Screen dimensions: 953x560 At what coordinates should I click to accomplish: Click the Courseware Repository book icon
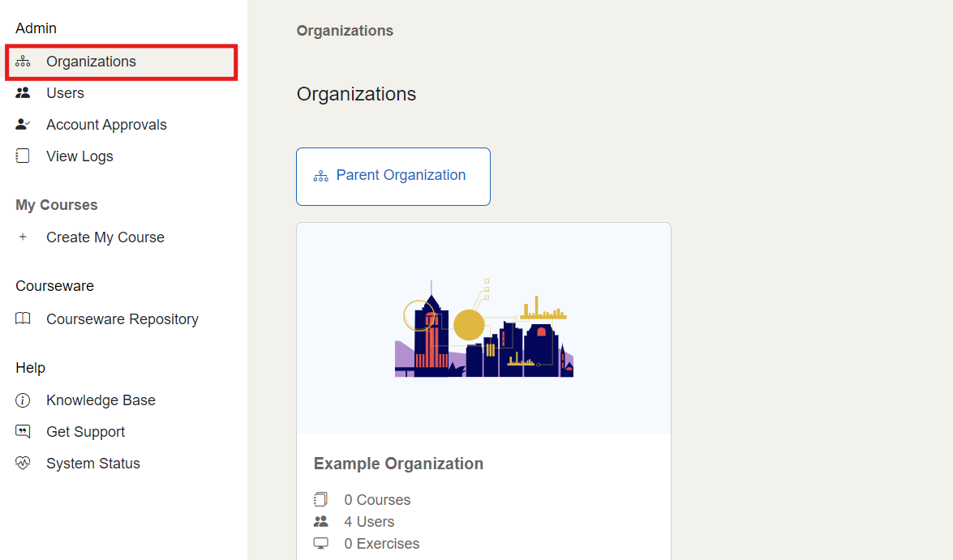pos(23,318)
